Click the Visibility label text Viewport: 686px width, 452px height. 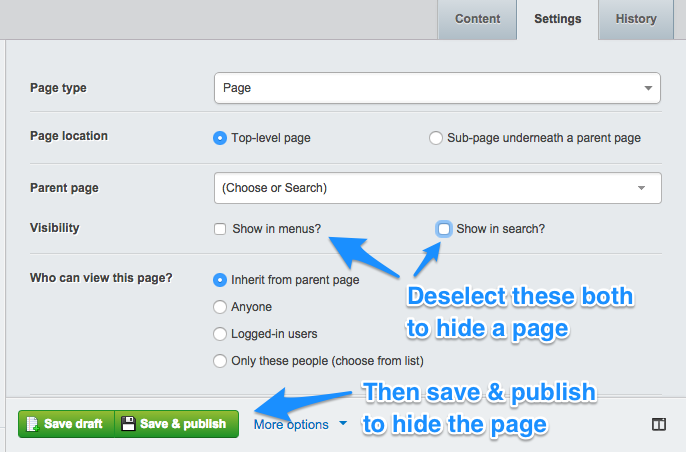coord(55,228)
